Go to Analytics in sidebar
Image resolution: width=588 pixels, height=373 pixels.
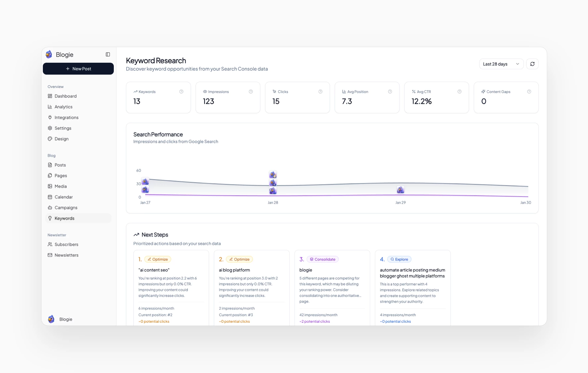(63, 107)
